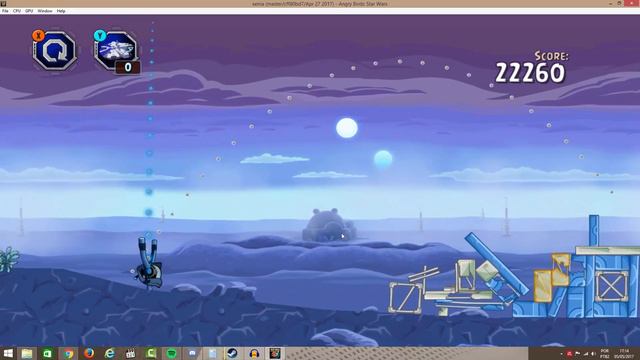Open the CPU menu
640x360 pixels.
(x=17, y=11)
